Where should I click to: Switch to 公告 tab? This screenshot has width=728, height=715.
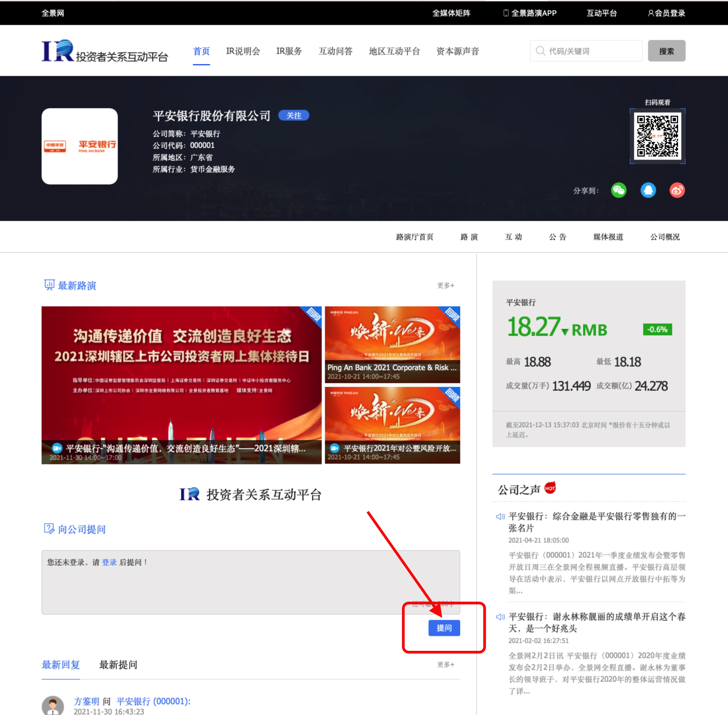[x=558, y=237]
